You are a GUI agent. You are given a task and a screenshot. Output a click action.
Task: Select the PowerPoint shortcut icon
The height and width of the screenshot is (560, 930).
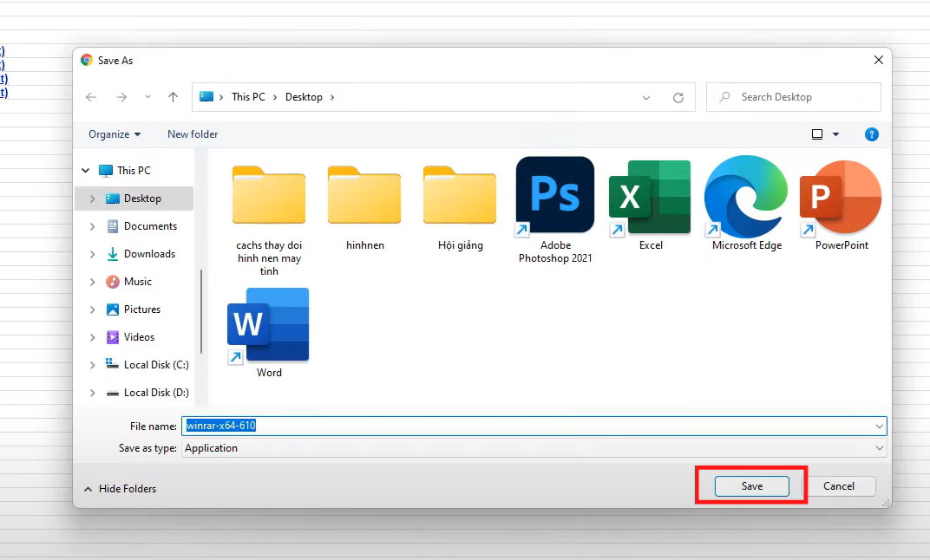click(x=841, y=205)
